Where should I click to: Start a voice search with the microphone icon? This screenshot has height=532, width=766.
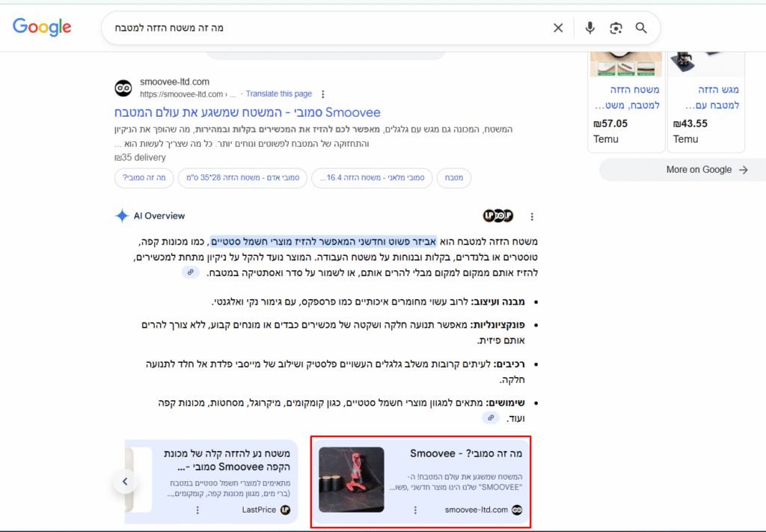pyautogui.click(x=589, y=27)
